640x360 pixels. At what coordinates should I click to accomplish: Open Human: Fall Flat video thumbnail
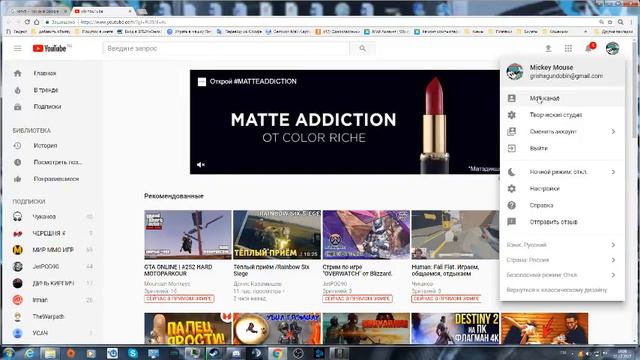pyautogui.click(x=455, y=235)
